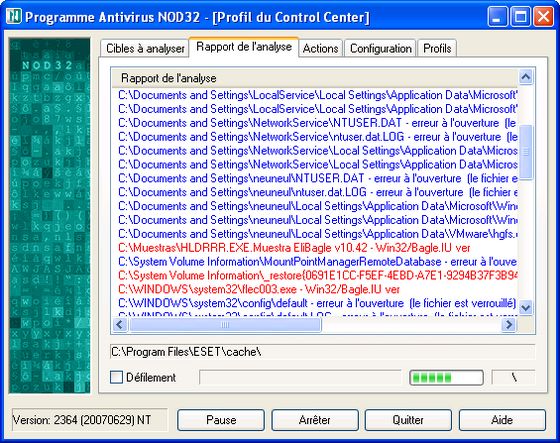Screen dimensions: 560x443
Task: Switch to the Actions tab
Action: tap(320, 48)
